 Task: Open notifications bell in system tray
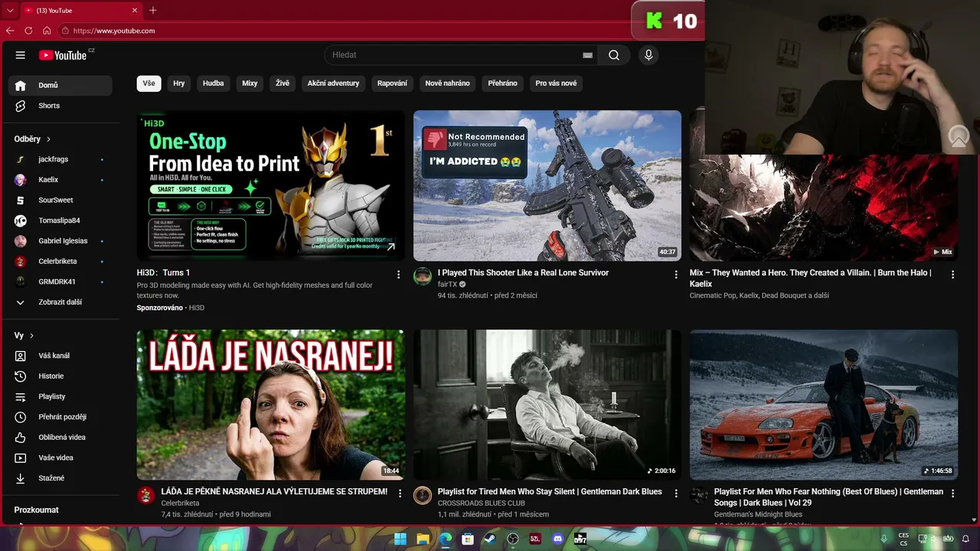[966, 539]
